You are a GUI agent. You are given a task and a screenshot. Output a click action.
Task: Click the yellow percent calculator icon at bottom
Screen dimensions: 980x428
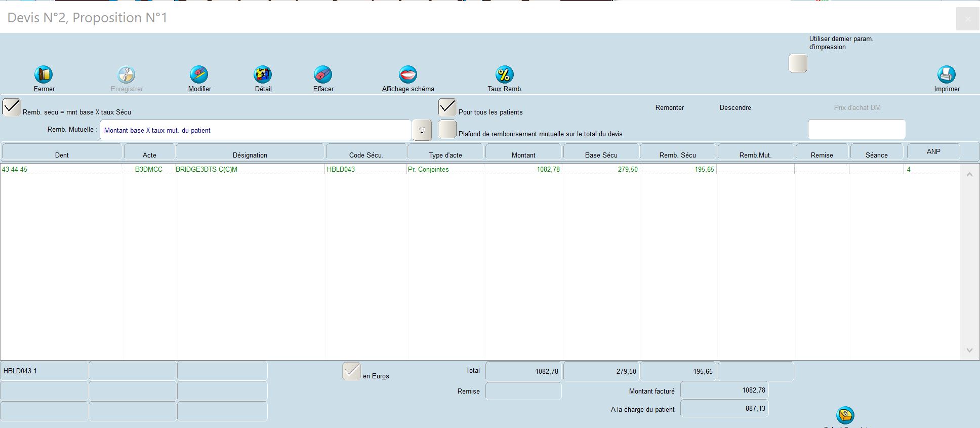(x=845, y=416)
